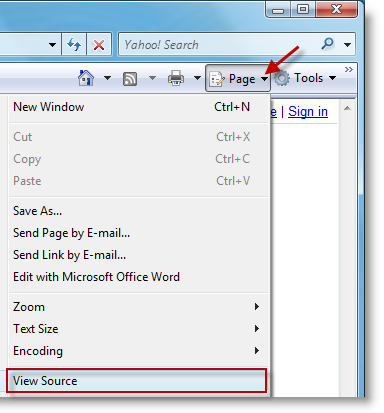
Task: Open the Home button dropdown arrow
Action: click(107, 78)
